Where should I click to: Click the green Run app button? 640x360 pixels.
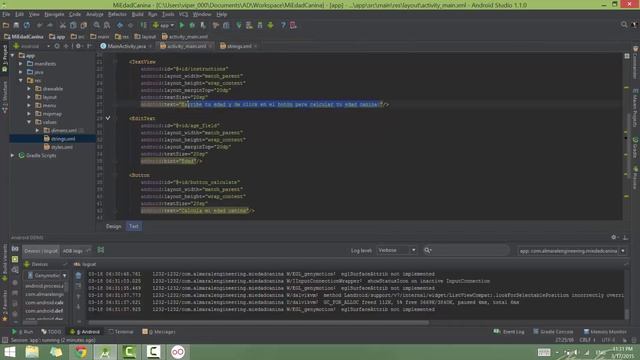point(182,25)
